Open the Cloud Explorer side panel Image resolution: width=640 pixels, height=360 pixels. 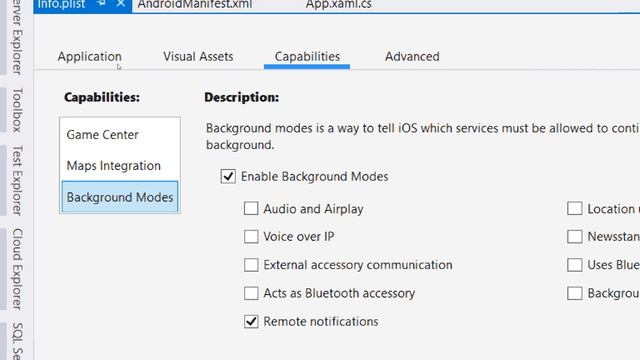click(16, 269)
